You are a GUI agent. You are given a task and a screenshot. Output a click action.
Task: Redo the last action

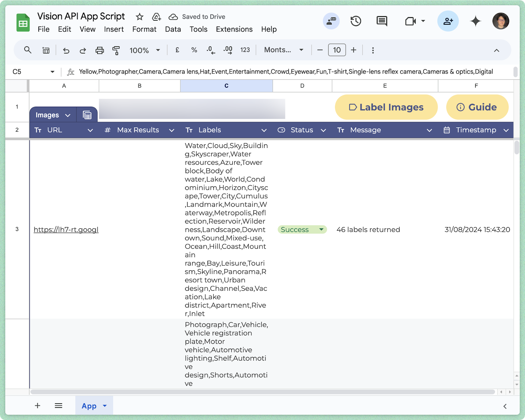[x=83, y=50]
